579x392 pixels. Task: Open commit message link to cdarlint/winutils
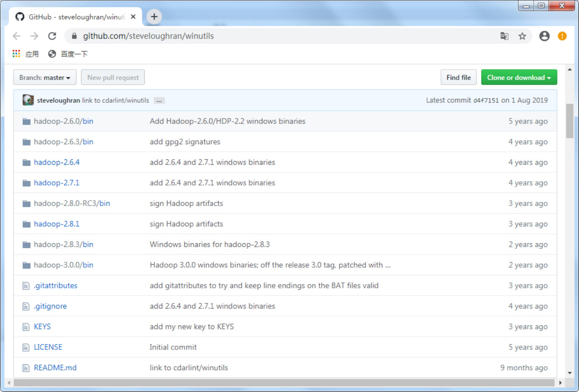(116, 100)
